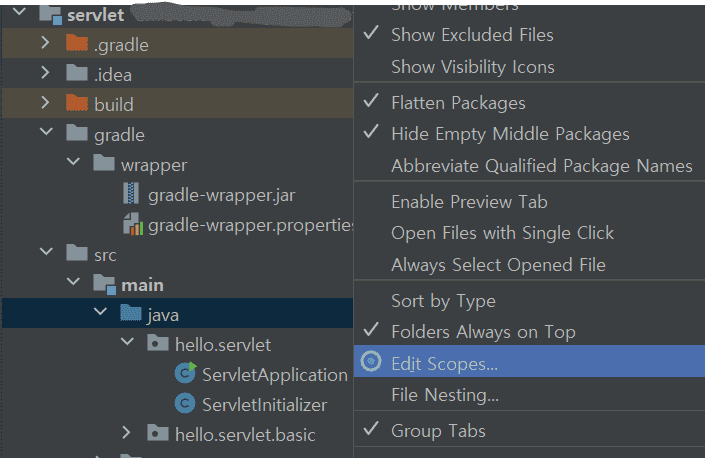Viewport: 705px width, 458px height.
Task: Click the build folder icon
Action: tap(77, 104)
